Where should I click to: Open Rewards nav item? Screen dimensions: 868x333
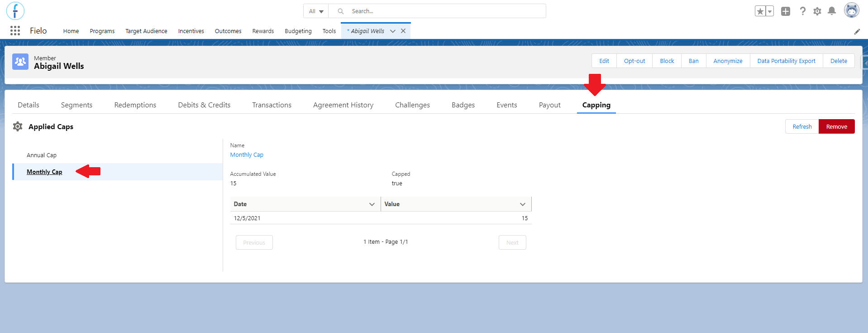[263, 31]
